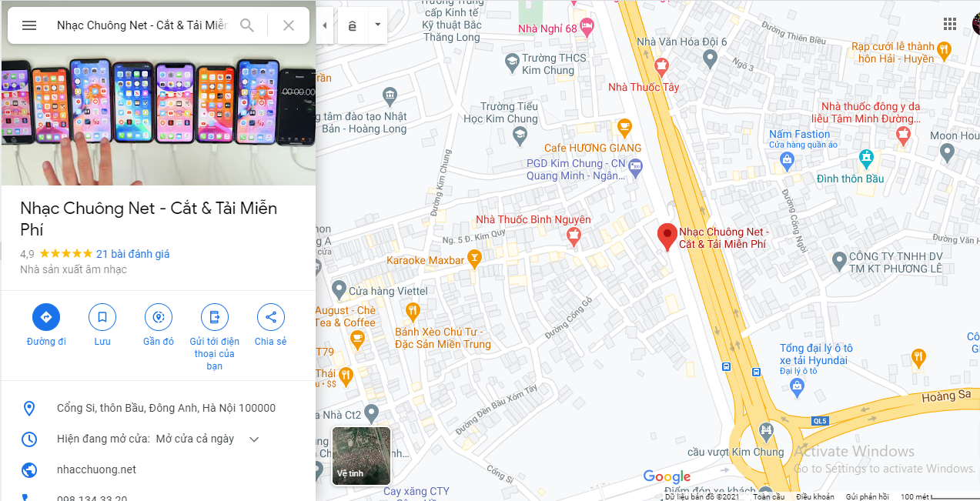
Task: Search nearby with Gần đó icon
Action: click(159, 317)
